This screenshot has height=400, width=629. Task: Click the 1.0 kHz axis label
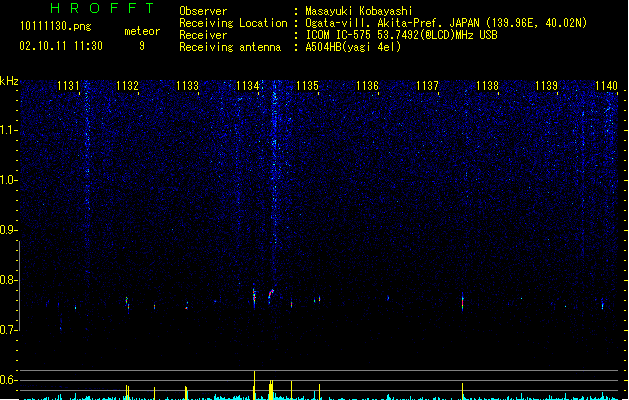(8, 180)
